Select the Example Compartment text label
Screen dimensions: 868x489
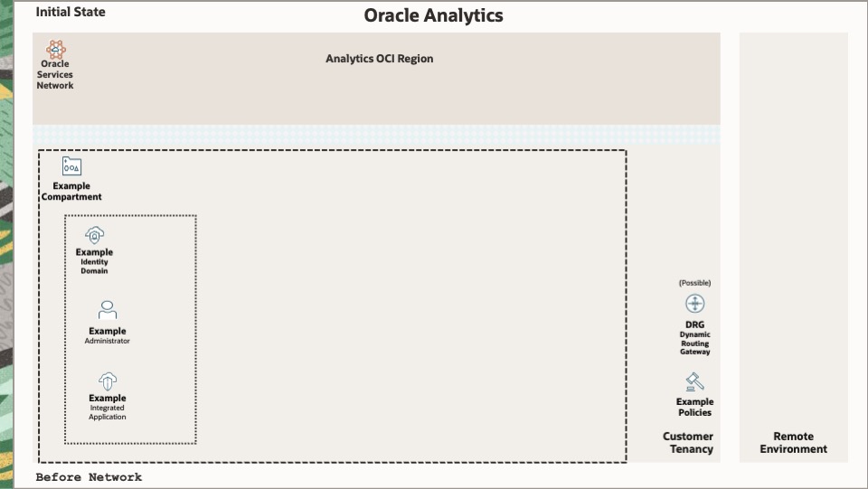pos(71,192)
